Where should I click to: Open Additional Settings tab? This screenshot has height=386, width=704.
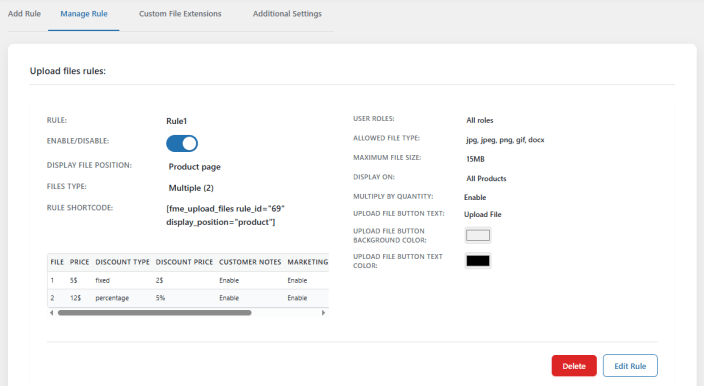[287, 13]
